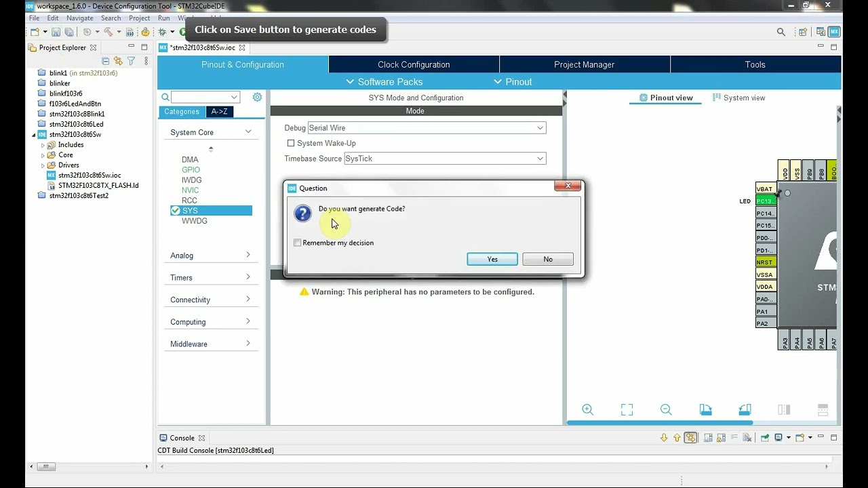Open the Debug Serial Wire dropdown
868x488 pixels.
tap(427, 127)
